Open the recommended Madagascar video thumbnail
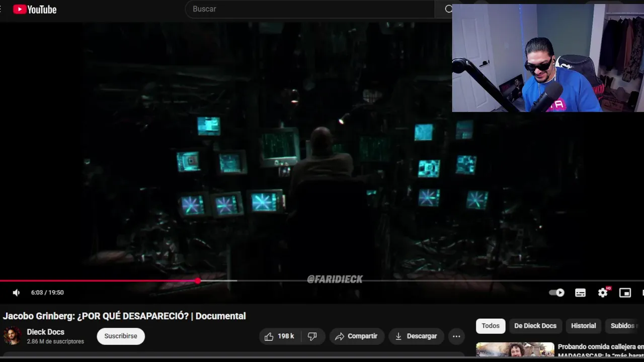644x362 pixels. point(515,349)
